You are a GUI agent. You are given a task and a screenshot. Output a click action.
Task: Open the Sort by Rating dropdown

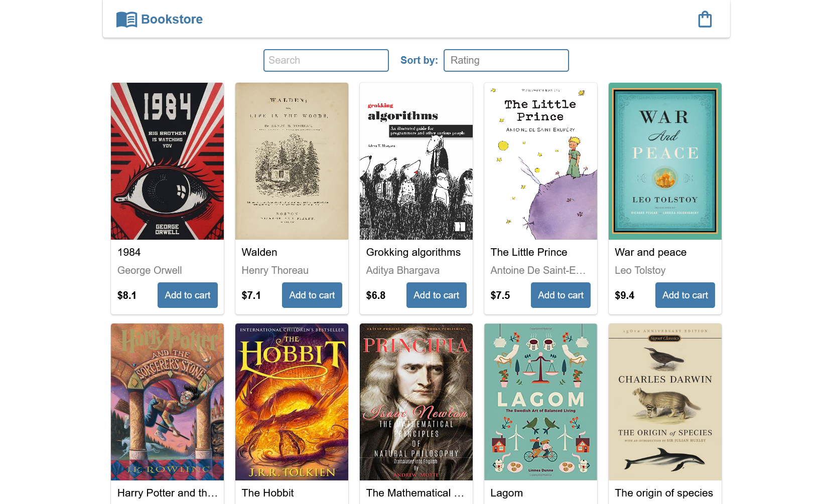coord(506,60)
